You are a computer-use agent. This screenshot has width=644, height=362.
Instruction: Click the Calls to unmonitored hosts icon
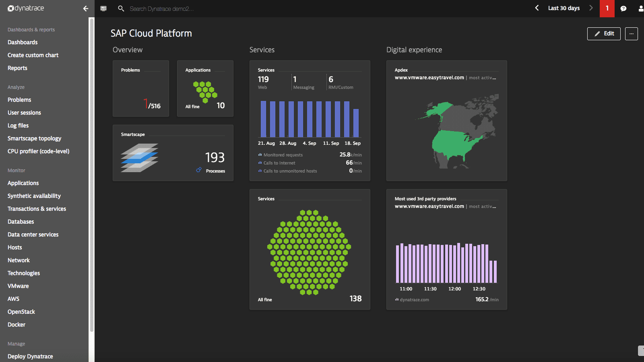[x=260, y=171]
